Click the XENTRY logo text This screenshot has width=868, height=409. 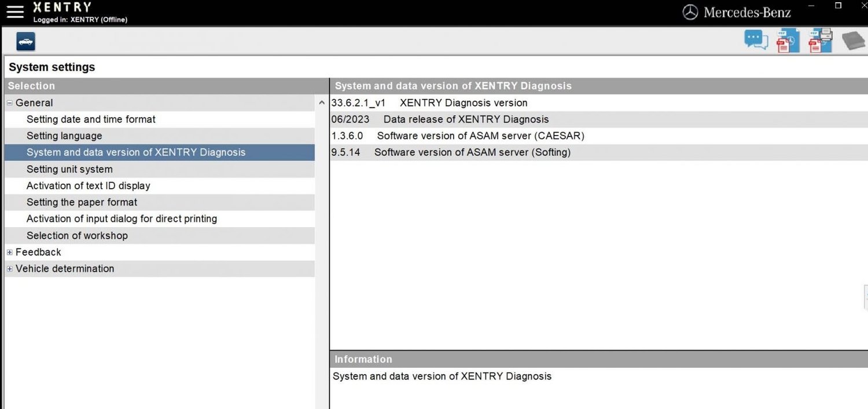click(x=62, y=8)
